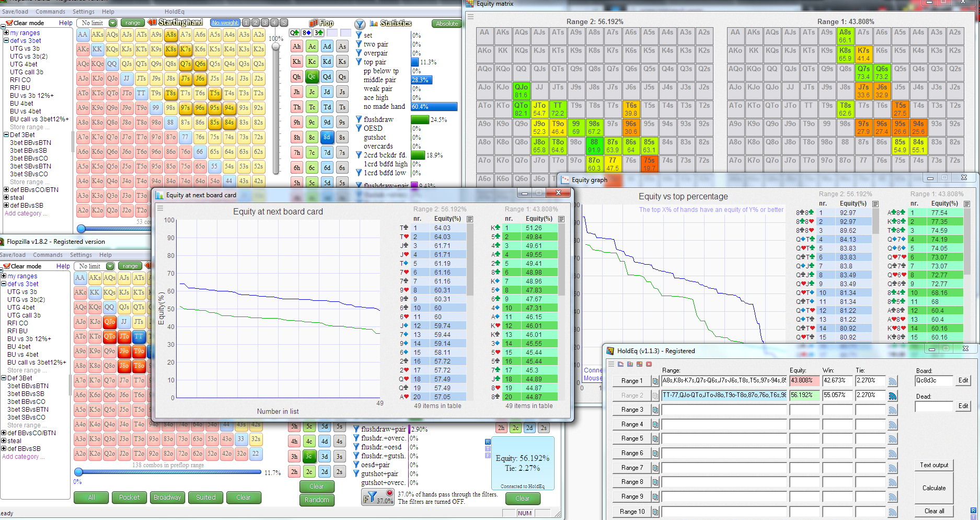Click the funnel icon beside "gutshot+pair" statistic
The height and width of the screenshot is (520, 980).
tap(356, 473)
